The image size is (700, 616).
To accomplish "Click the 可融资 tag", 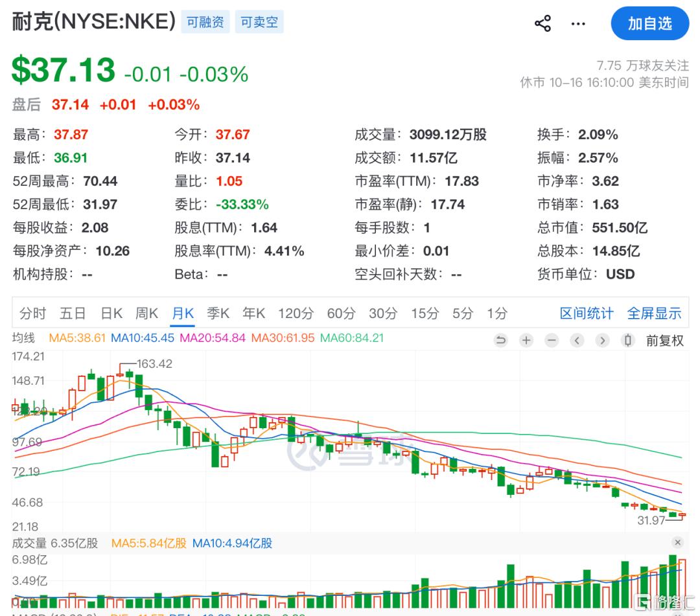I will click(x=205, y=22).
